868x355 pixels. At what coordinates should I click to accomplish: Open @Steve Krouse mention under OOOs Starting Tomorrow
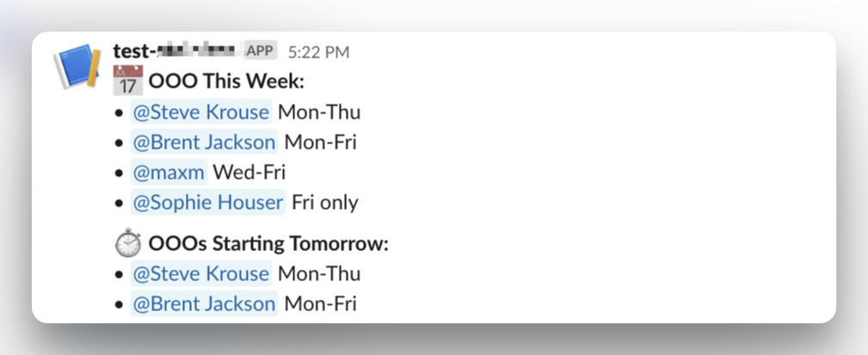tap(200, 274)
